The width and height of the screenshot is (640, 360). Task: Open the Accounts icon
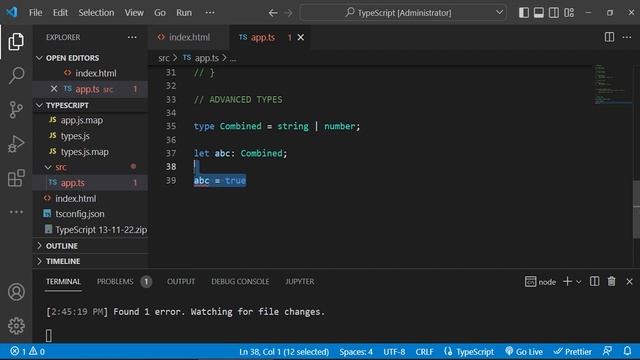[x=16, y=292]
